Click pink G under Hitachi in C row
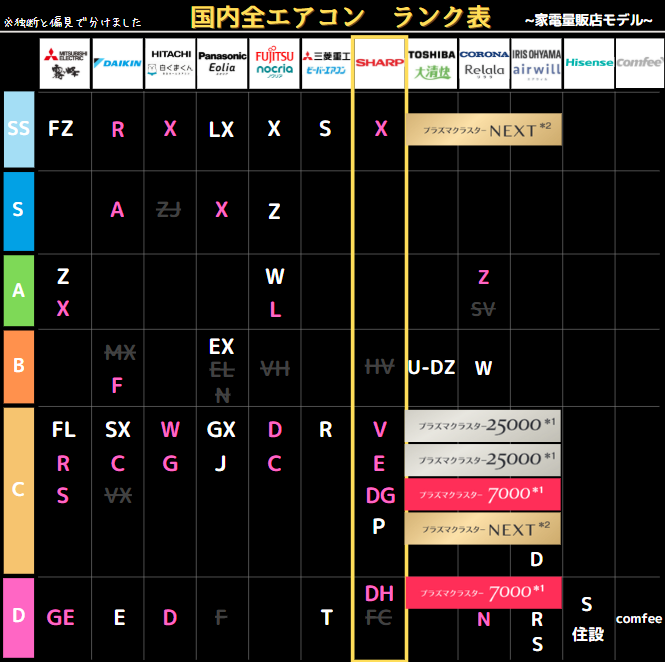Image resolution: width=665 pixels, height=662 pixels. pos(170,464)
